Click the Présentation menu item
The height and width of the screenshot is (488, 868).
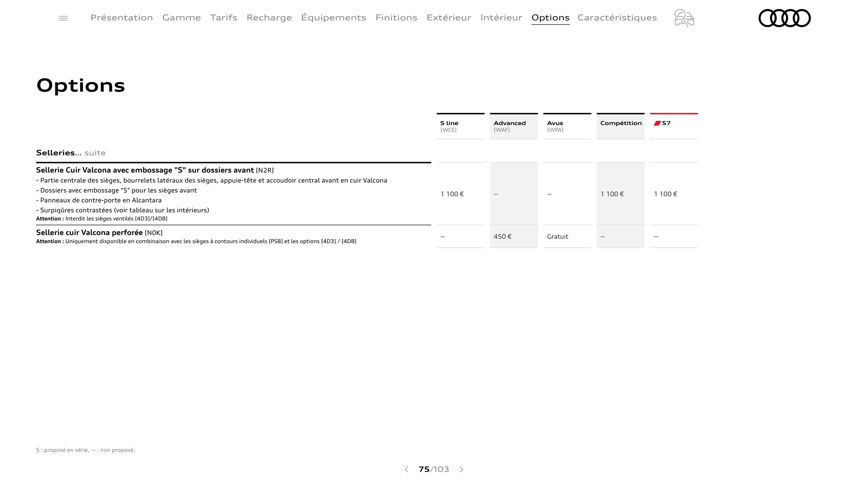[x=122, y=17]
